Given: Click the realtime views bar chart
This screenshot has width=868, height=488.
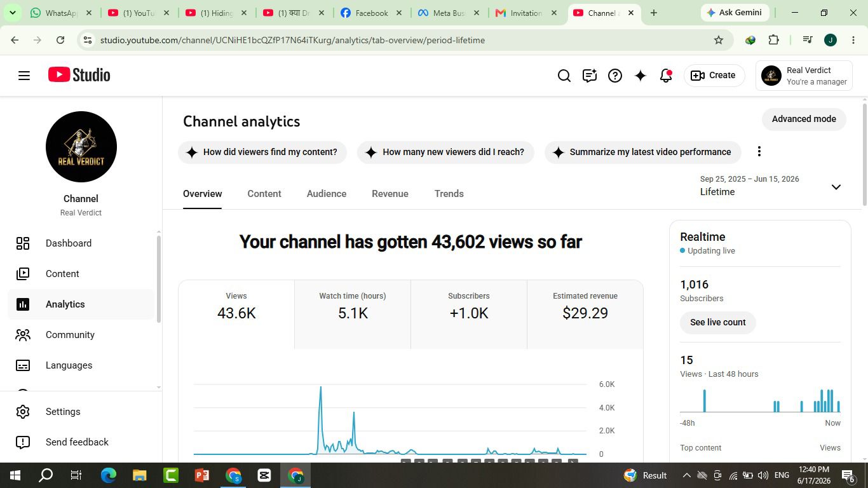Looking at the screenshot, I should pyautogui.click(x=760, y=400).
